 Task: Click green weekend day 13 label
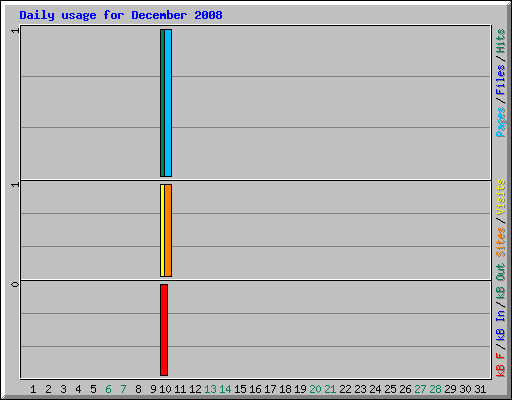pyautogui.click(x=210, y=389)
